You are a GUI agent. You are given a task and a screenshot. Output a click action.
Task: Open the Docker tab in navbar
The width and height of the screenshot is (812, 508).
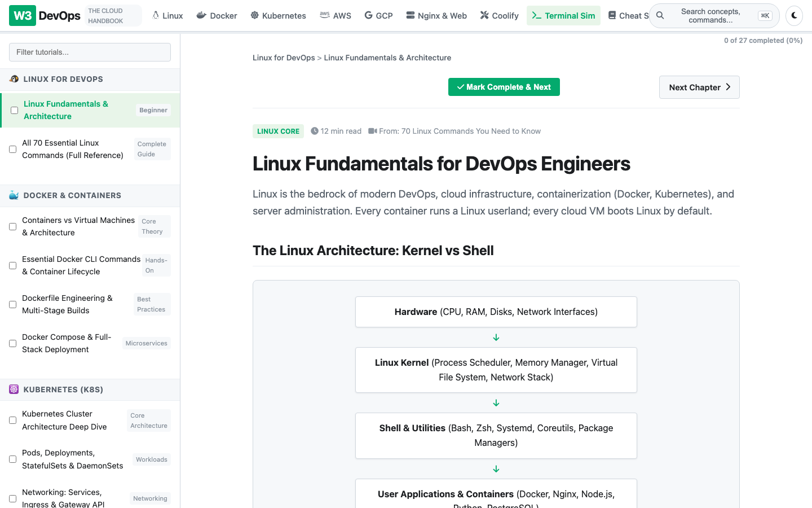coord(217,16)
